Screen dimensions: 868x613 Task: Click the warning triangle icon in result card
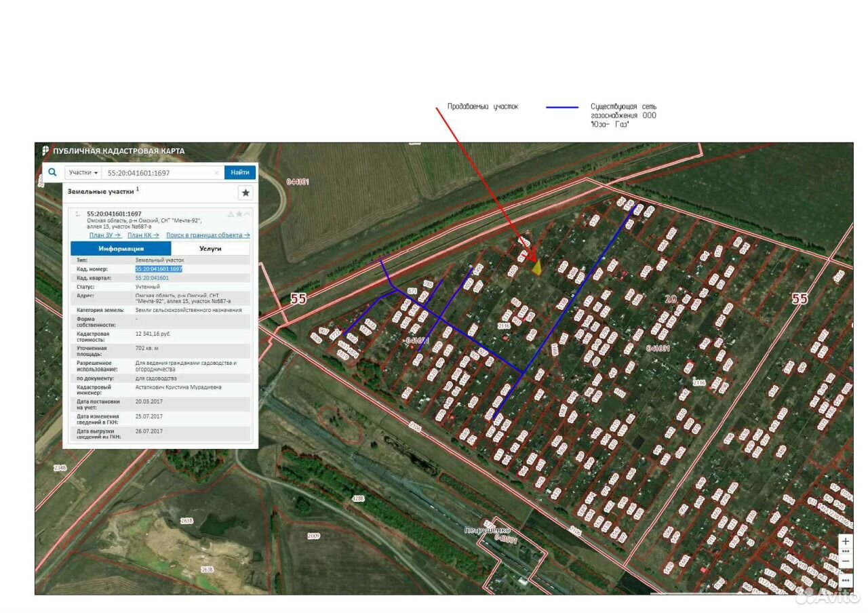tap(231, 214)
